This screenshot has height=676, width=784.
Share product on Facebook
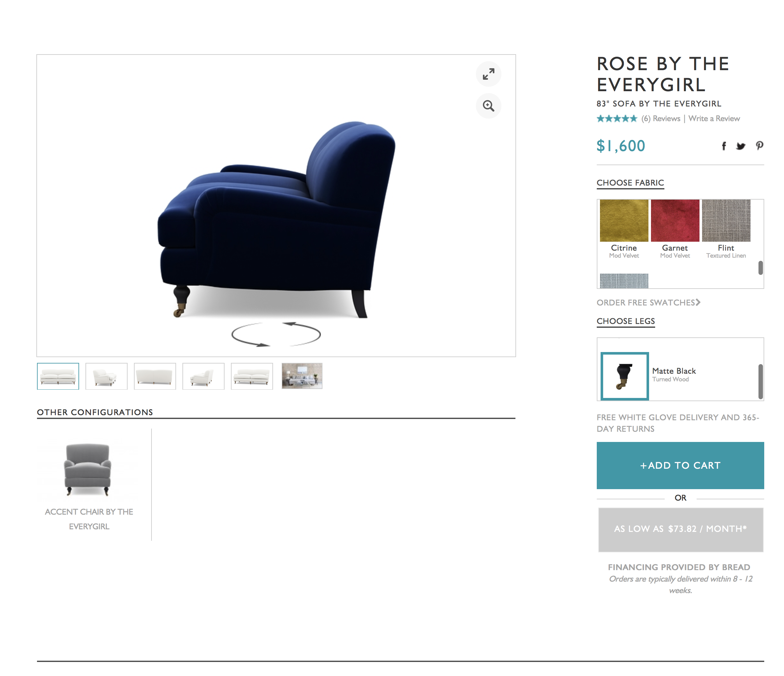[724, 146]
